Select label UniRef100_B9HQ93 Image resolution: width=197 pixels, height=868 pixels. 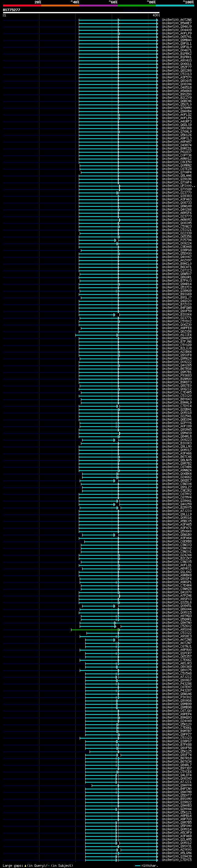point(176,717)
